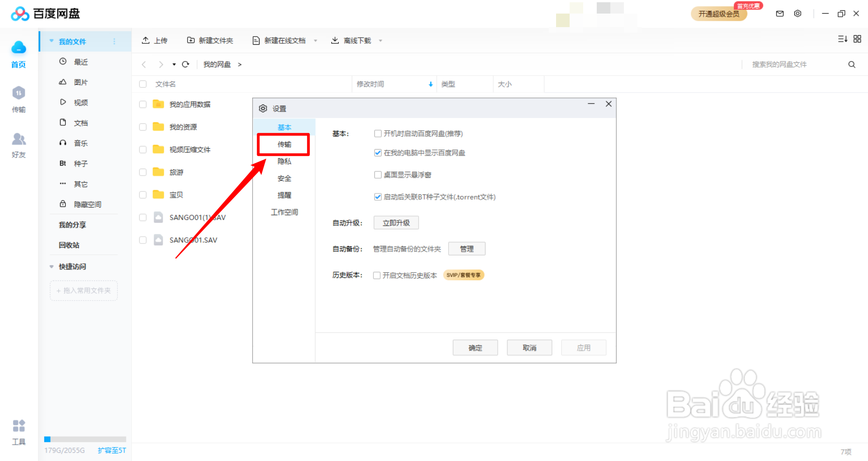Image resolution: width=868 pixels, height=461 pixels.
Task: Disable 在我的电脑中显示百度网盘 option
Action: point(378,153)
